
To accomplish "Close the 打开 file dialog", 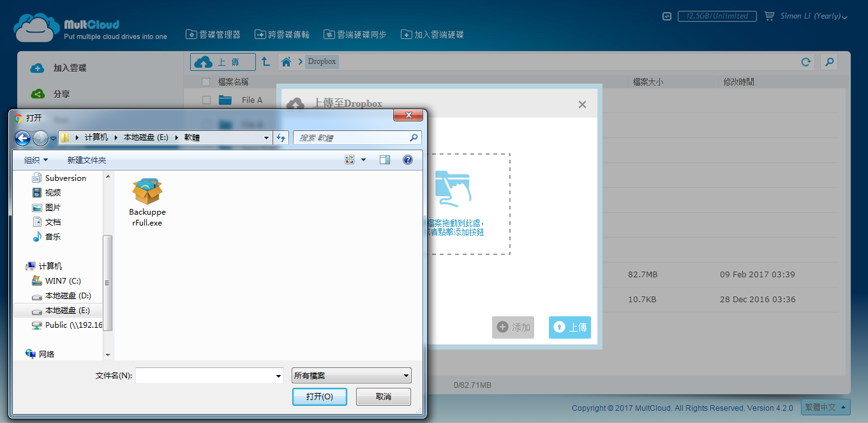I will [408, 116].
